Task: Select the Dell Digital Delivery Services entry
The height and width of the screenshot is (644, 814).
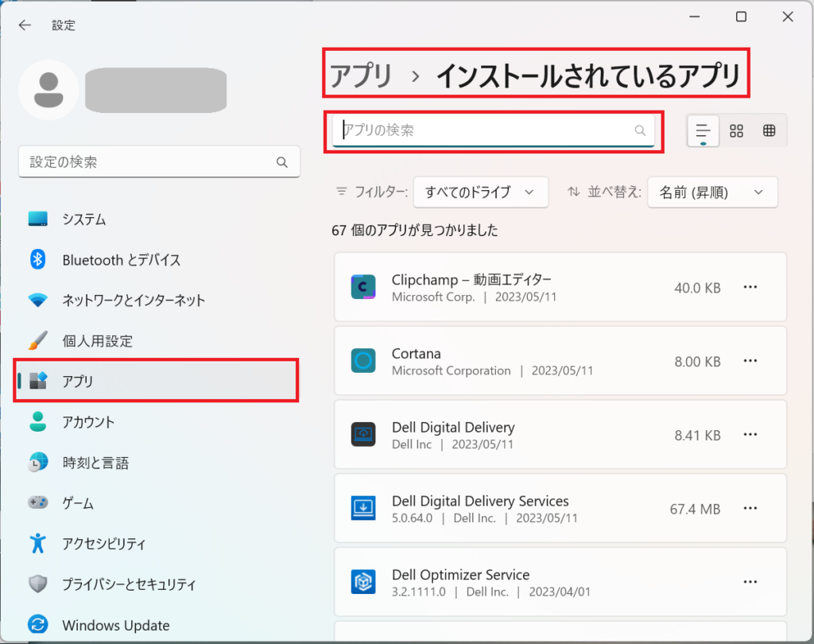Action: click(560, 509)
